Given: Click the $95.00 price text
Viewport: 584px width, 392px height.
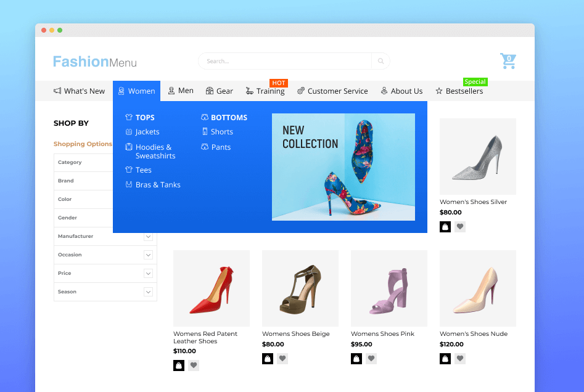Looking at the screenshot, I should coord(361,345).
